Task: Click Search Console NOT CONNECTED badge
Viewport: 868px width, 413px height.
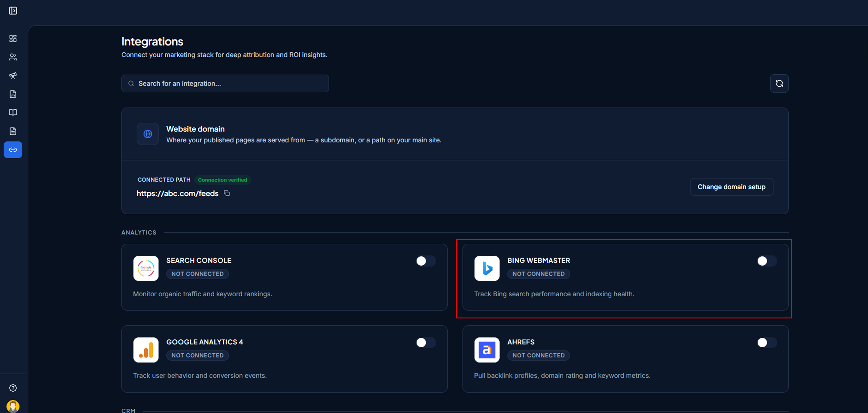Action: point(197,274)
